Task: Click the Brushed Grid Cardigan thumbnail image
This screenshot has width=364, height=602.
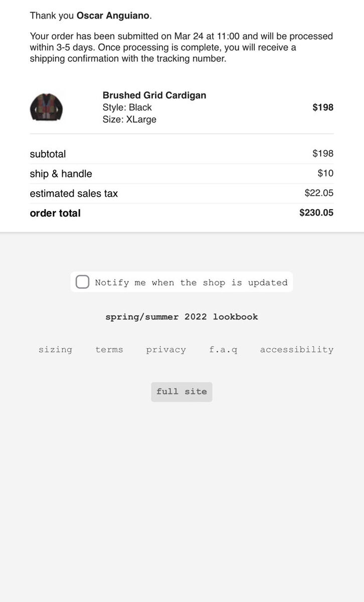Action: coord(46,107)
